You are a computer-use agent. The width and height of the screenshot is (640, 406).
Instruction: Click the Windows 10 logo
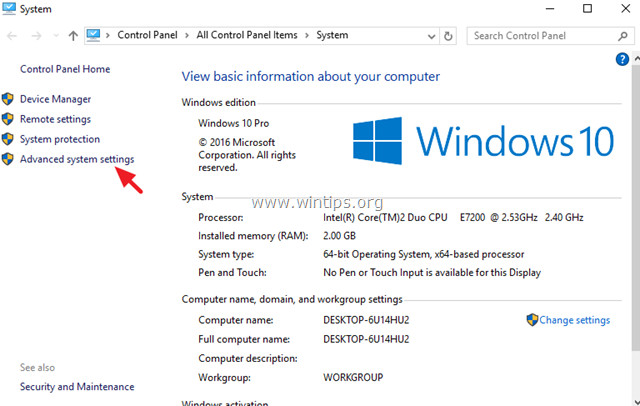coord(483,141)
